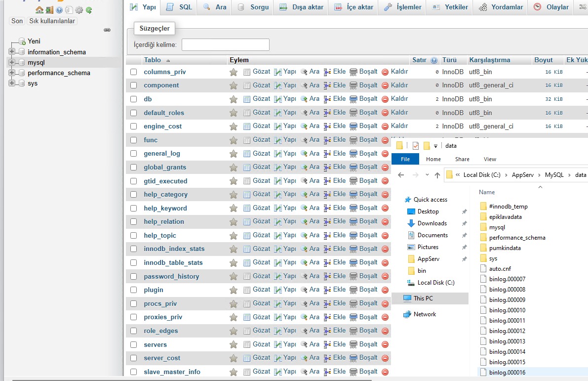Expand information_schema database tree
The image size is (588, 381).
pos(12,51)
